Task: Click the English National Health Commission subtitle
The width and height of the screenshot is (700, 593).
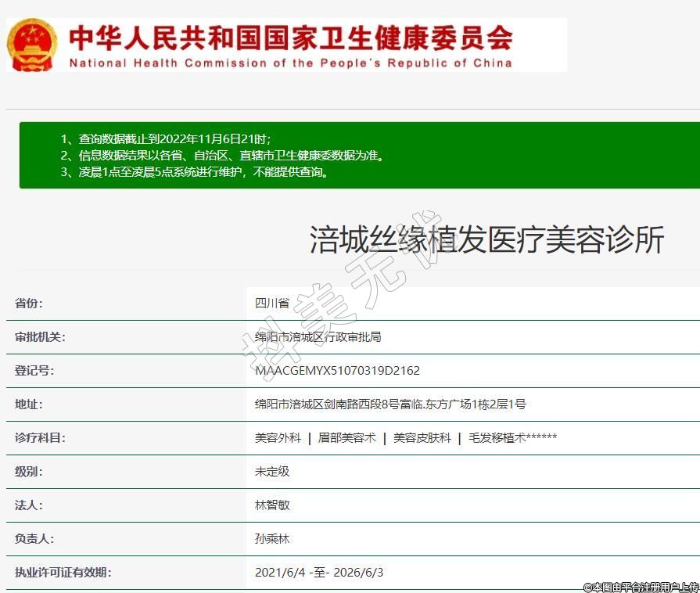Action: pos(290,63)
